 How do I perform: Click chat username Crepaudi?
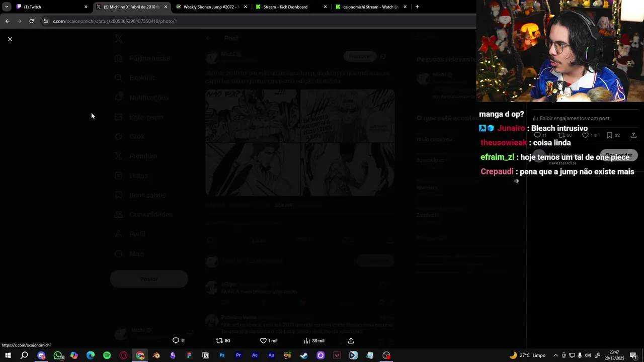tap(497, 172)
